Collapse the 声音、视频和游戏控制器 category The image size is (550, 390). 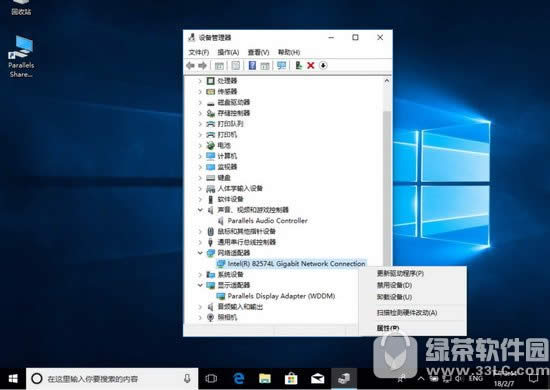pos(200,210)
